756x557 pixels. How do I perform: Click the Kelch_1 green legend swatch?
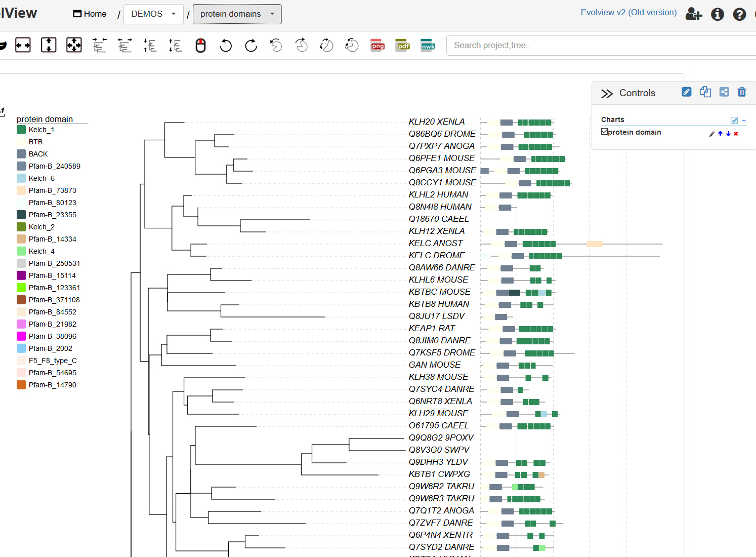tap(21, 130)
